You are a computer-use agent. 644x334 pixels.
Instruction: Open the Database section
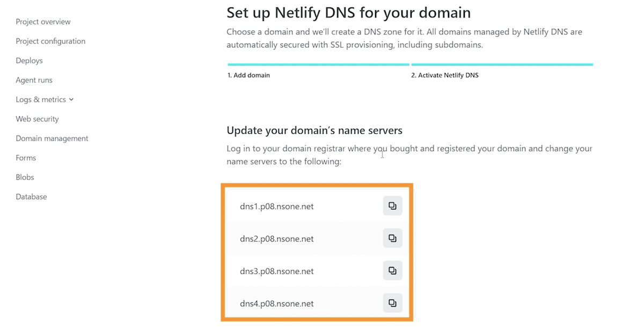tap(31, 197)
